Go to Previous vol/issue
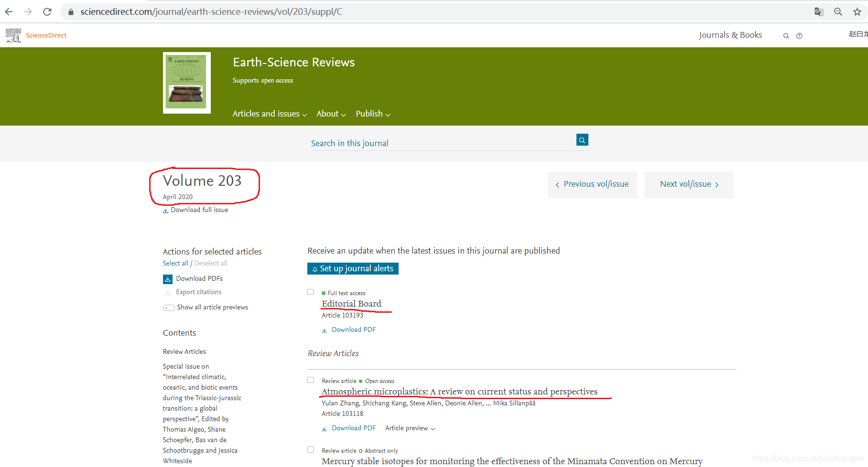Screen dimensions: 868x467 point(592,184)
